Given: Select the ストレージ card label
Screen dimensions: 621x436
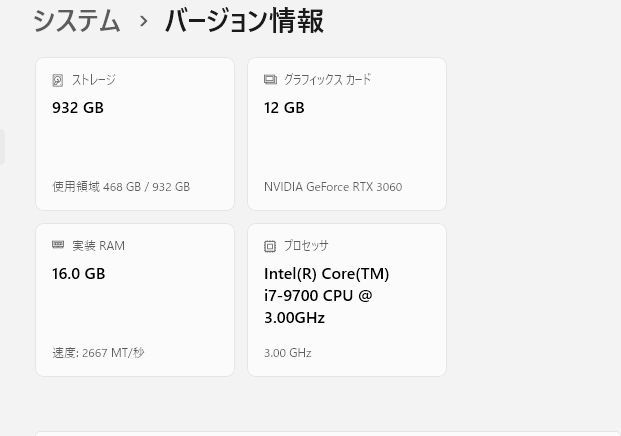Looking at the screenshot, I should [93, 80].
